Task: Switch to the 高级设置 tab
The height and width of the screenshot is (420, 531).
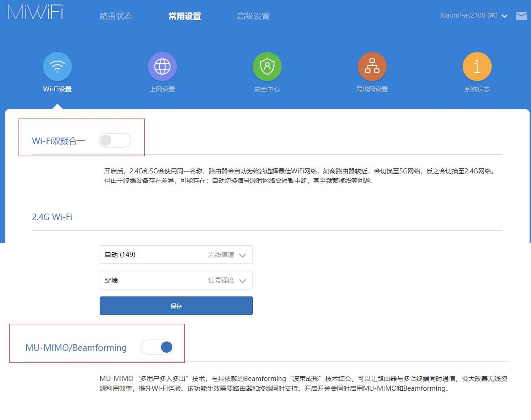Action: point(253,16)
